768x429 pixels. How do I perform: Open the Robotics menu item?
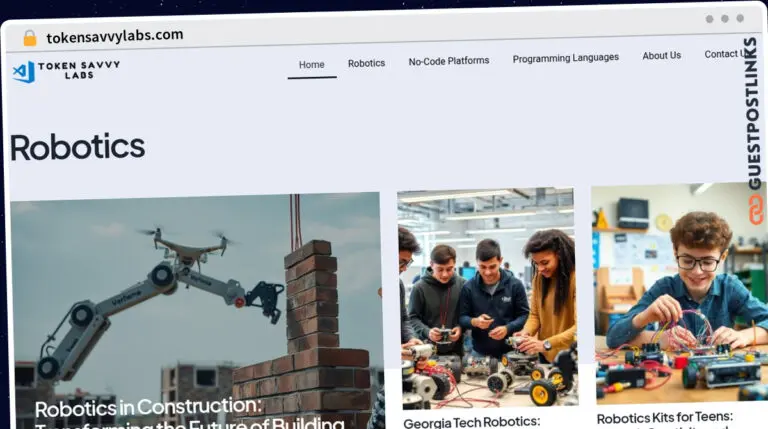click(x=366, y=63)
